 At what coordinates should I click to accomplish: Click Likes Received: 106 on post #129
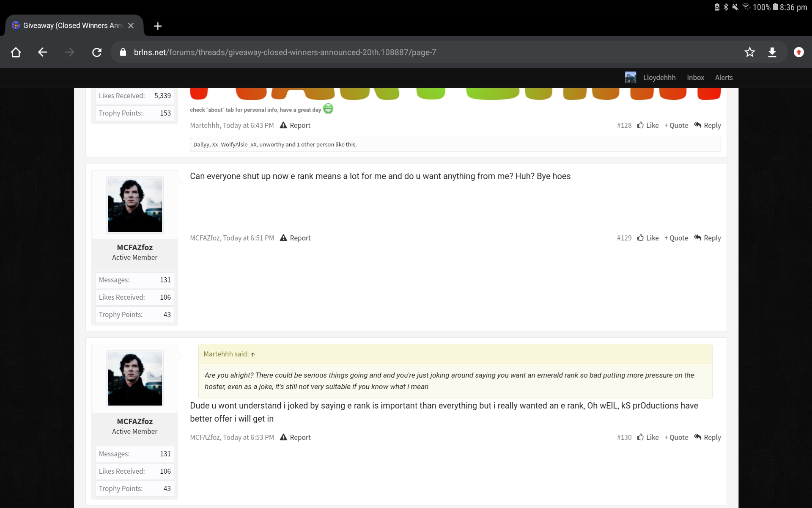click(135, 297)
